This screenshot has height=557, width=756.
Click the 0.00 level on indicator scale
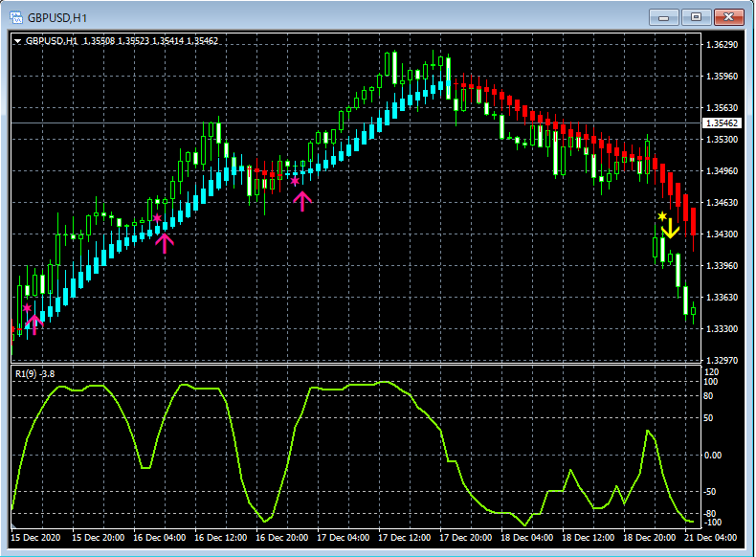713,456
